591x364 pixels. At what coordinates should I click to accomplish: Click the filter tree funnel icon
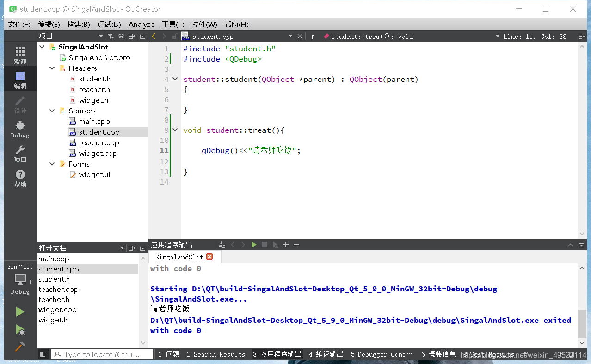coord(110,36)
